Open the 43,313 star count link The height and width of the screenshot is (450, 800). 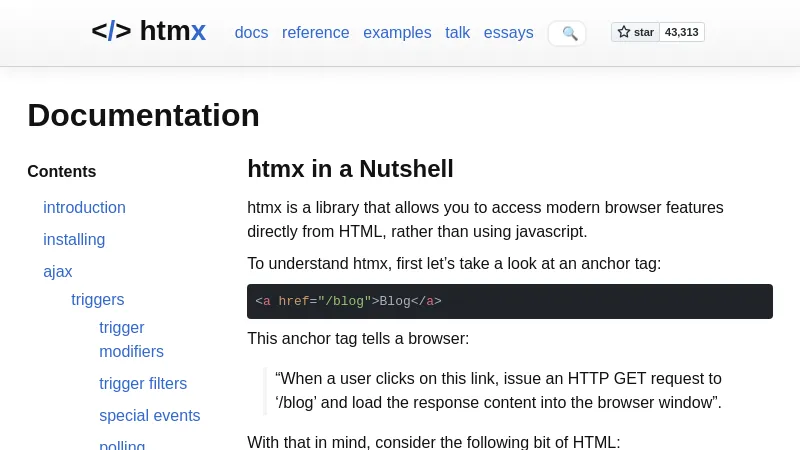[682, 32]
